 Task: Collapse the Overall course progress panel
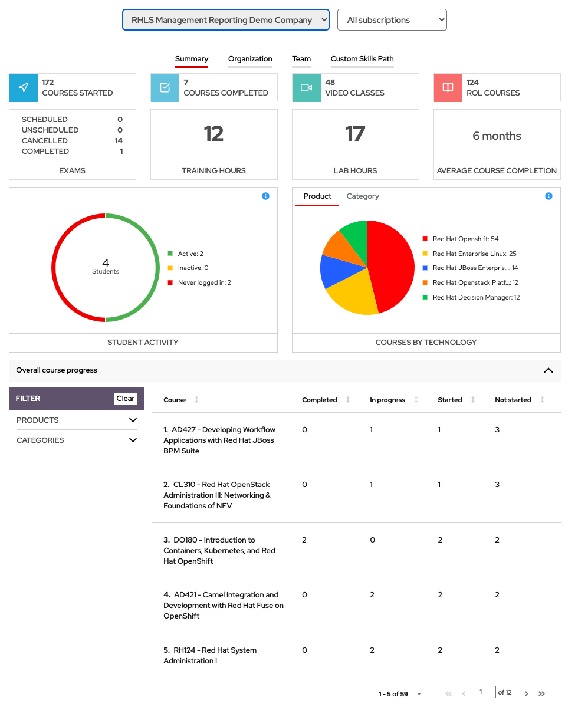[548, 371]
